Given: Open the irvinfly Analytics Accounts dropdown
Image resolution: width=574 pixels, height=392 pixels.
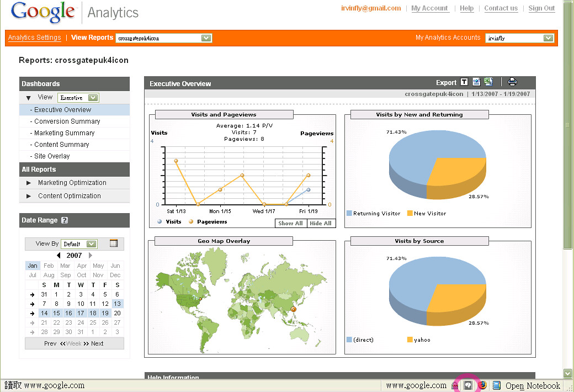Looking at the screenshot, I should 547,38.
